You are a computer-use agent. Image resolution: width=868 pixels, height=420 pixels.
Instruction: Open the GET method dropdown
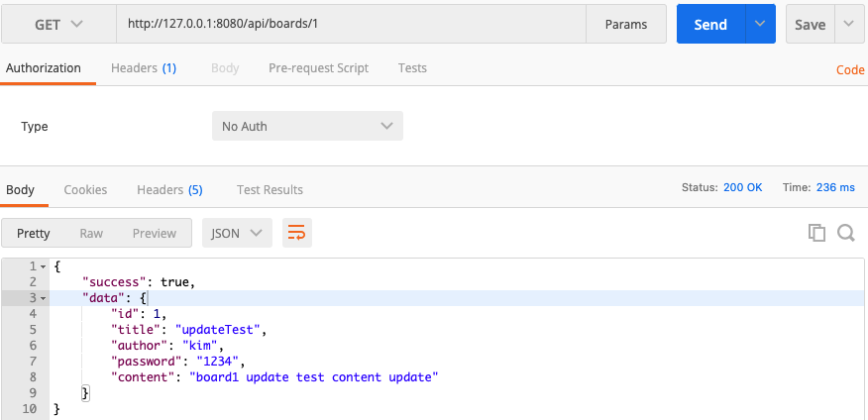click(x=58, y=25)
